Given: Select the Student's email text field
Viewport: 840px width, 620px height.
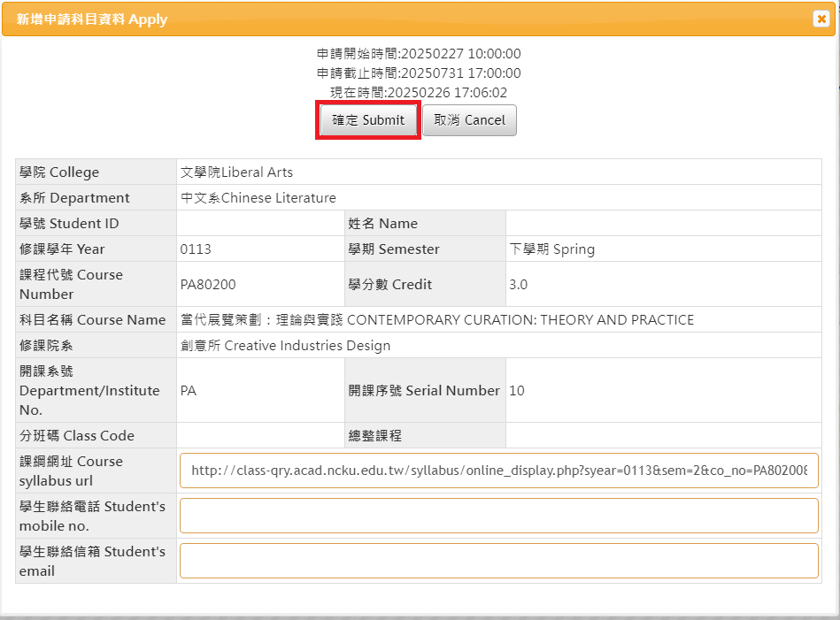Looking at the screenshot, I should pos(498,561).
